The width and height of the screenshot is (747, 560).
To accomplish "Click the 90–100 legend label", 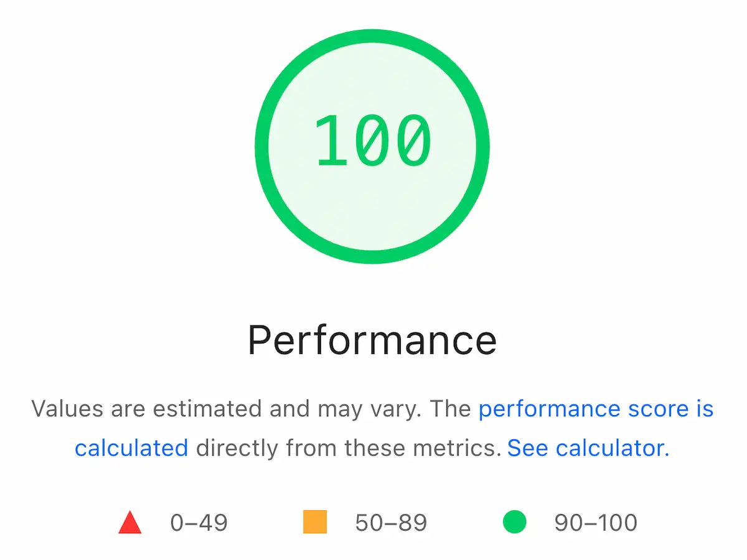I will pos(594,523).
